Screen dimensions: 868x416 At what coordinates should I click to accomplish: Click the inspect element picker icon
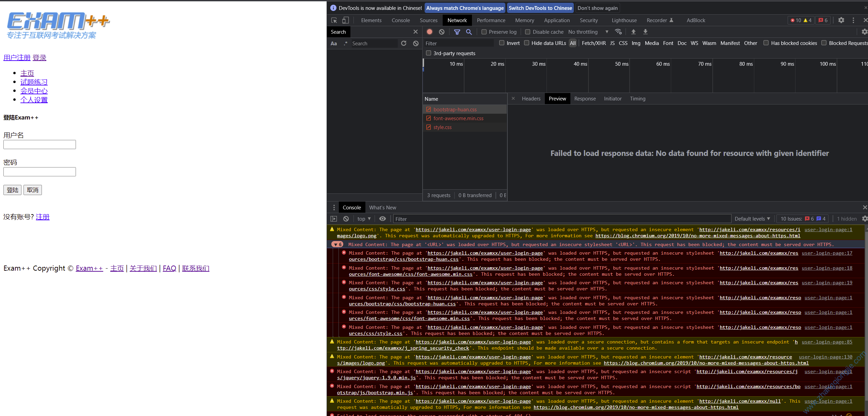[x=334, y=20]
